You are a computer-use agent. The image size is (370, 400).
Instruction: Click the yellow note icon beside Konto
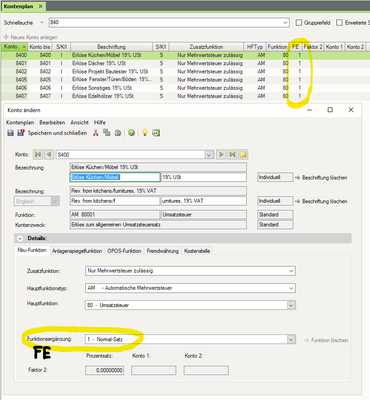click(243, 154)
